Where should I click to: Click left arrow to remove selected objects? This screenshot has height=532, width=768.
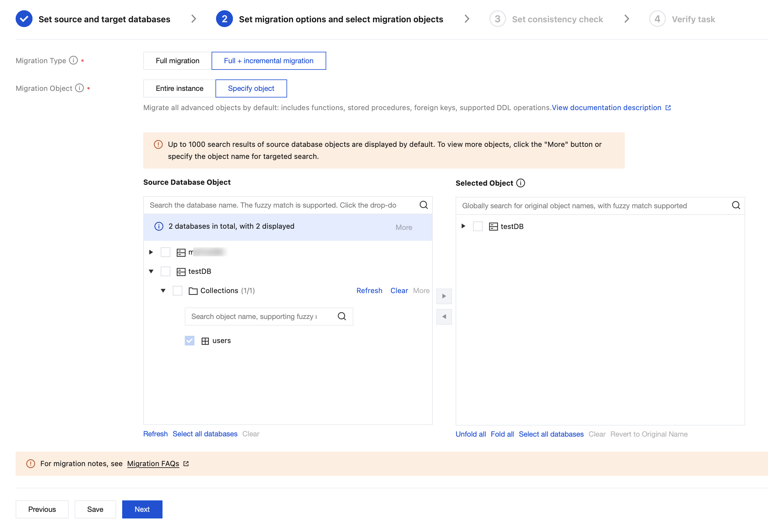(x=444, y=317)
